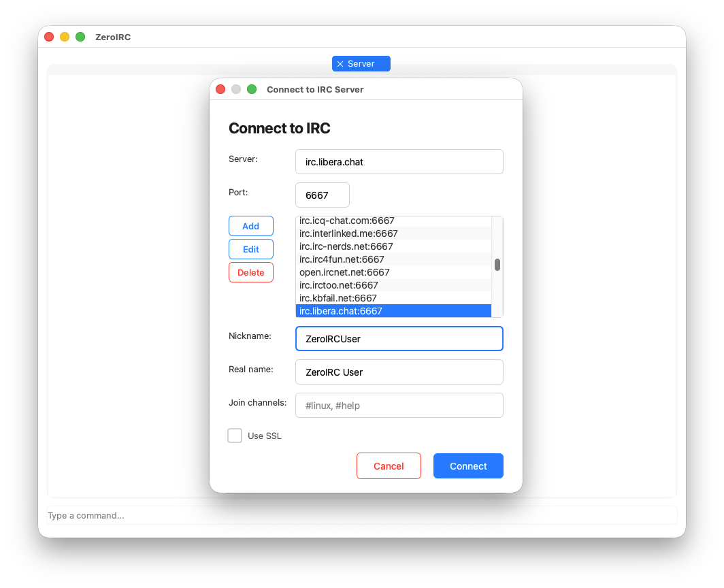
Task: Select open.ircnet.net:6667 in server list
Action: pyautogui.click(x=393, y=272)
